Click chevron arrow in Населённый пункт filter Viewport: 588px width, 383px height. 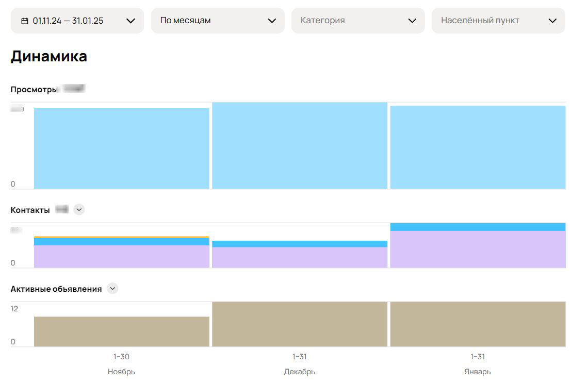552,21
